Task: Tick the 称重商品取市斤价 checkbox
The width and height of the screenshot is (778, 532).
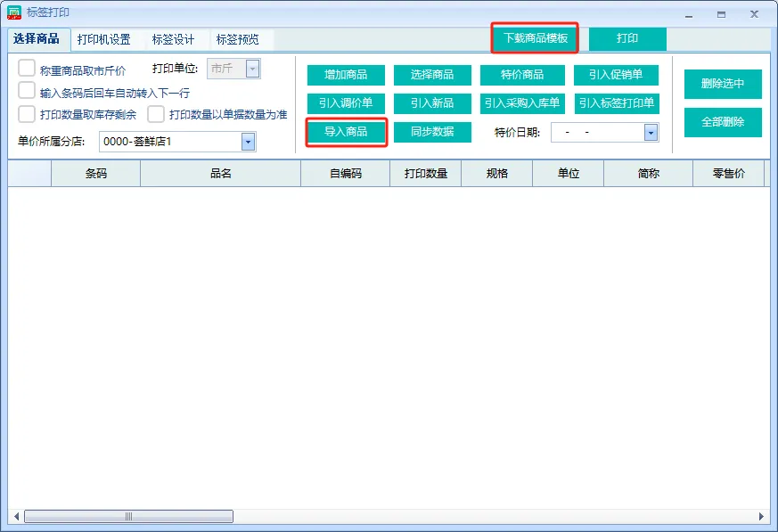Action: (27, 70)
